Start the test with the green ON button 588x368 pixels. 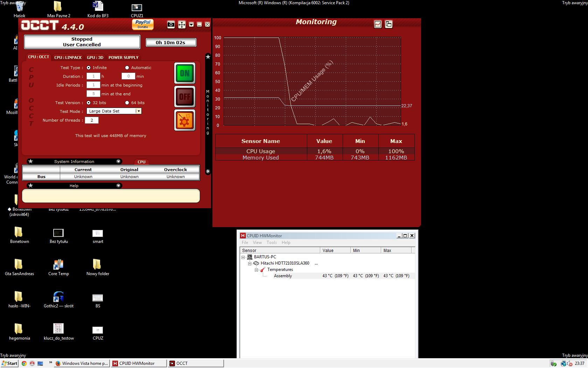(x=185, y=73)
